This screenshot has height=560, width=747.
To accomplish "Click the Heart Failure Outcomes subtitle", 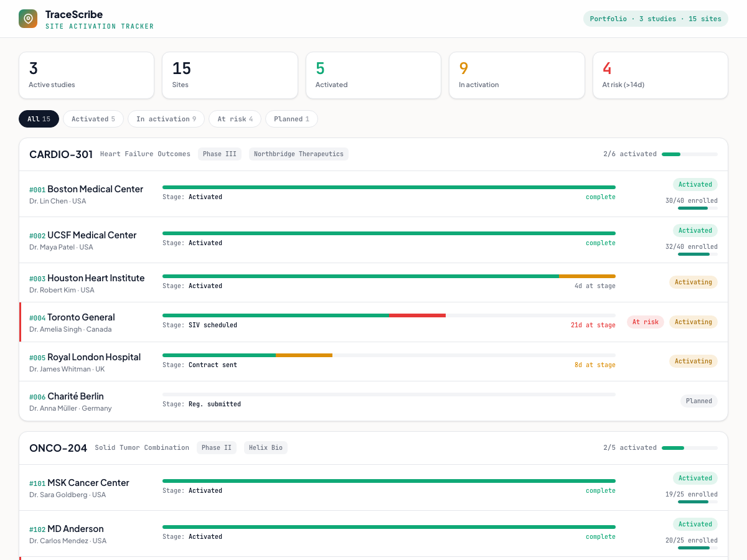I will point(145,154).
